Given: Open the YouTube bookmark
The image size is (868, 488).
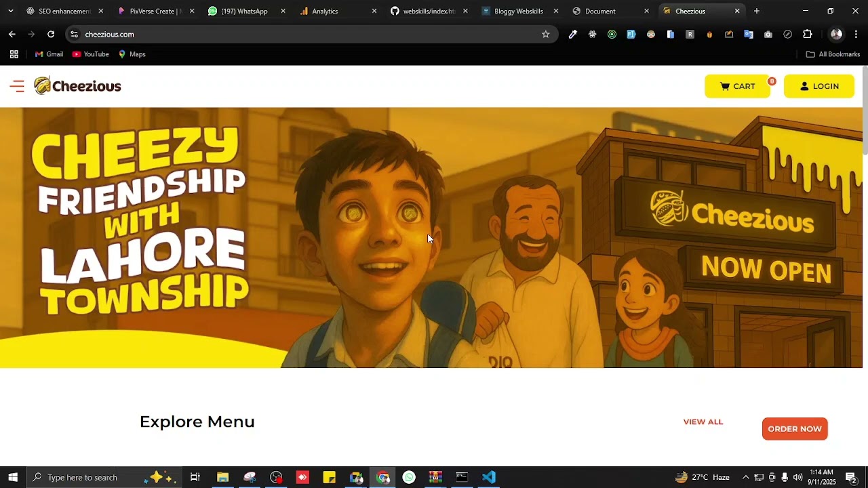Looking at the screenshot, I should point(90,54).
